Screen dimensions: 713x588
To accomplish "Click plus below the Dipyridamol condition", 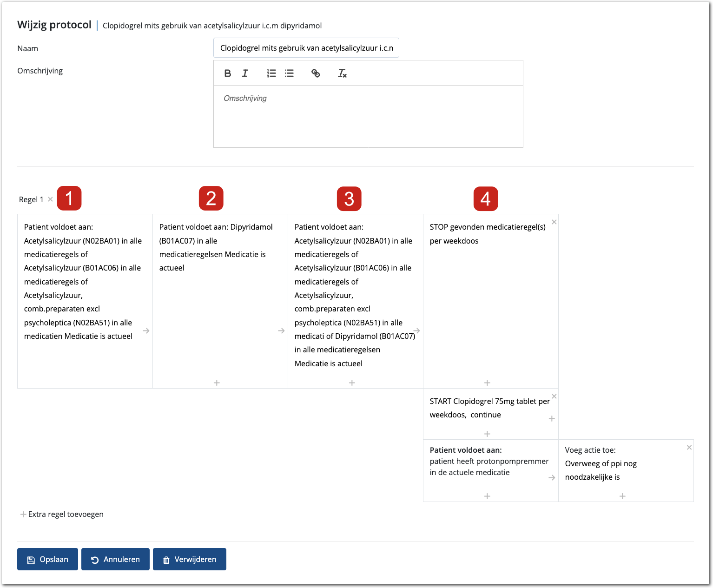I will click(x=217, y=383).
